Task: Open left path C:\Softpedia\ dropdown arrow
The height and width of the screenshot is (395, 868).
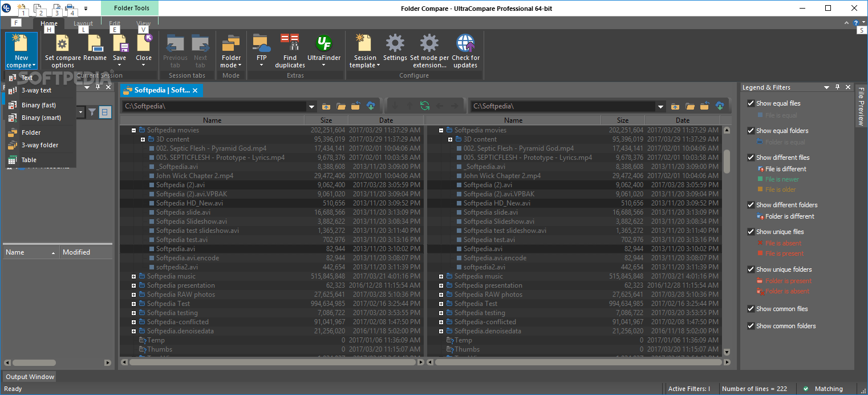Action: click(311, 107)
